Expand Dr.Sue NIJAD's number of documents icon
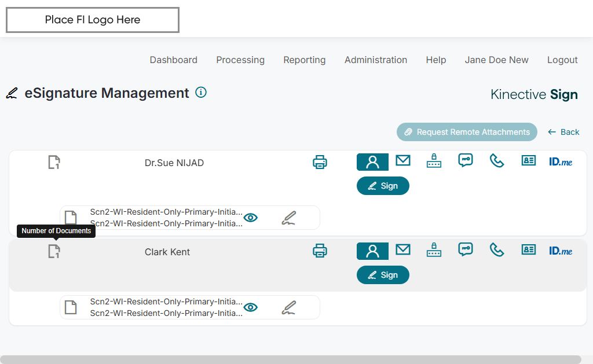 pyautogui.click(x=54, y=163)
